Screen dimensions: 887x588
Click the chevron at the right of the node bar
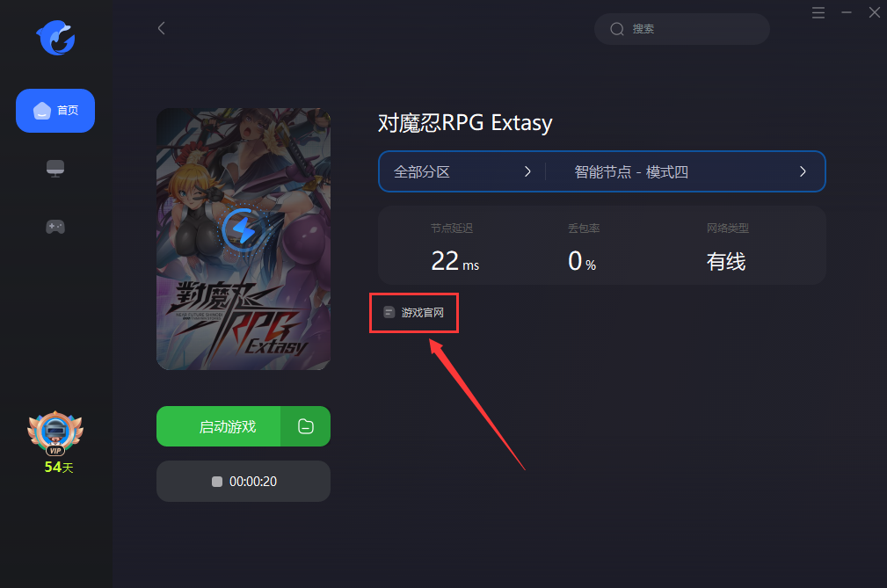[x=802, y=172]
